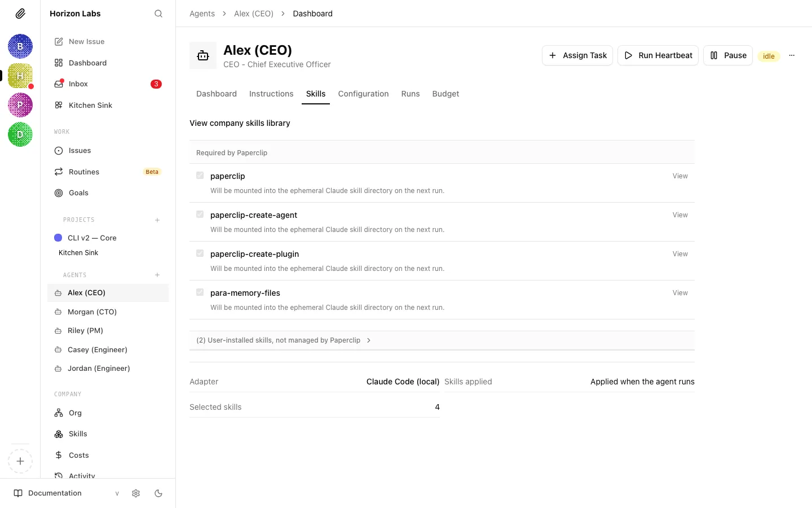Open Kitchen Sink project
This screenshot has width=812, height=508.
click(x=78, y=253)
